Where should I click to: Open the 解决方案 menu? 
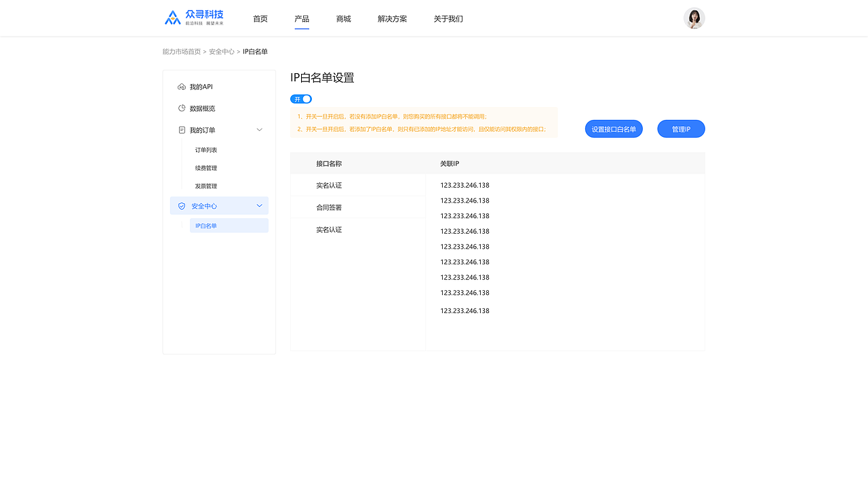click(392, 18)
